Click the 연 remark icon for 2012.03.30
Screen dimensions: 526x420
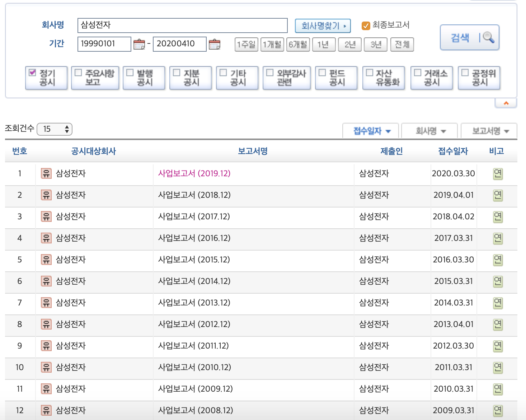[x=498, y=346]
